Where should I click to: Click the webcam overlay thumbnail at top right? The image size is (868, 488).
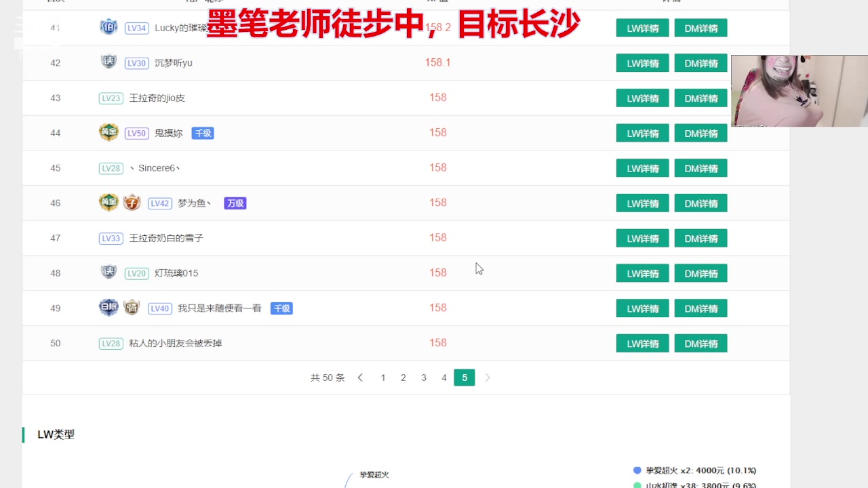click(799, 90)
